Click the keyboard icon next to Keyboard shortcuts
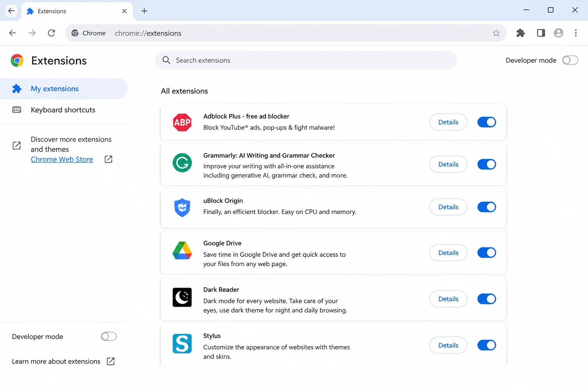 [17, 110]
